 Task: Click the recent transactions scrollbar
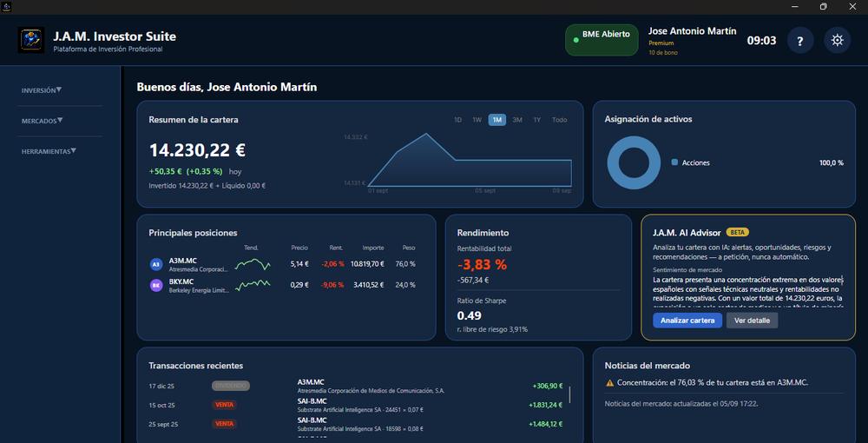[x=569, y=394]
